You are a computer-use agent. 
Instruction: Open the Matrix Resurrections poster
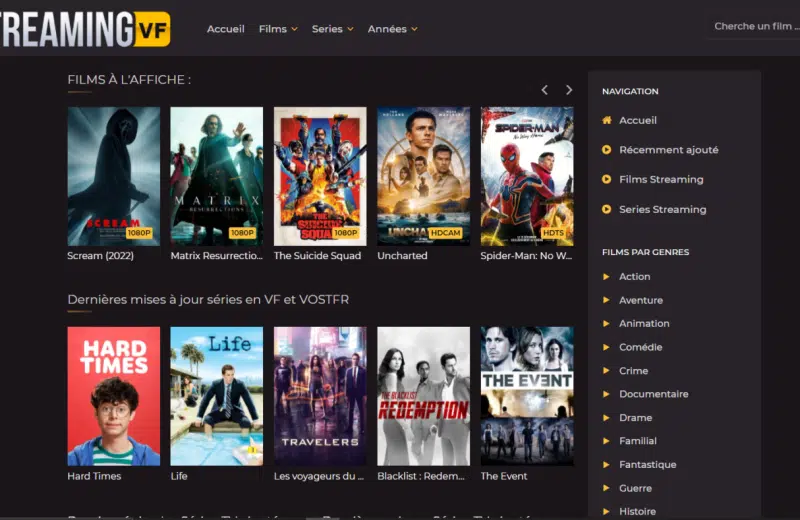coord(217,176)
